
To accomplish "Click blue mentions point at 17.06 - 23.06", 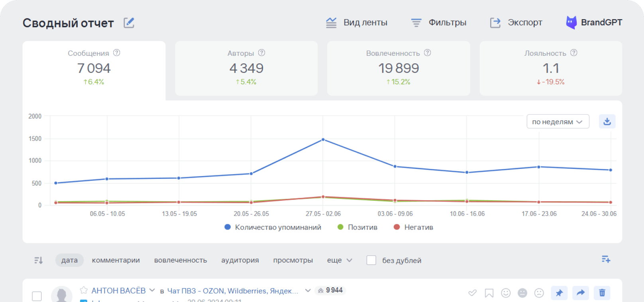I will coord(539,167).
